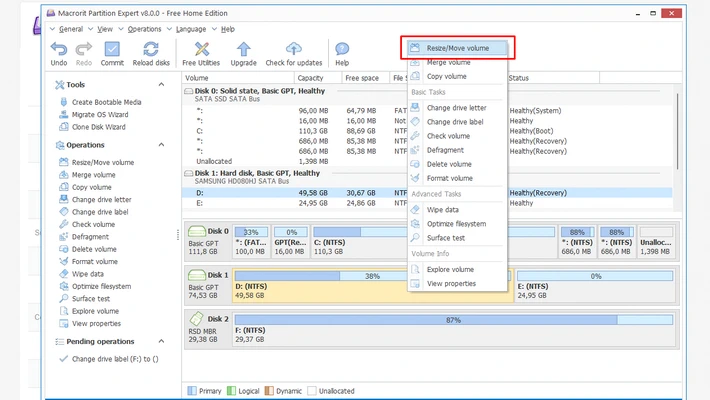Open the View menu
The height and width of the screenshot is (400, 710).
(x=105, y=29)
